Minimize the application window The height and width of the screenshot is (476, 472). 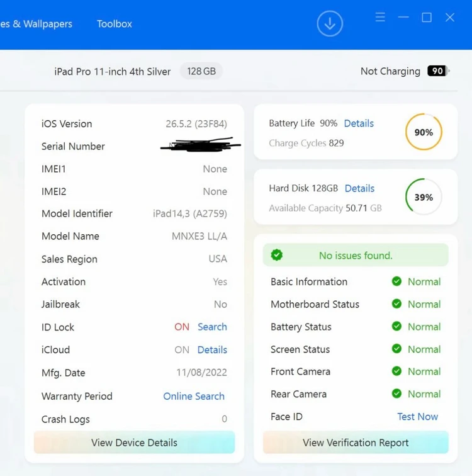tap(403, 17)
